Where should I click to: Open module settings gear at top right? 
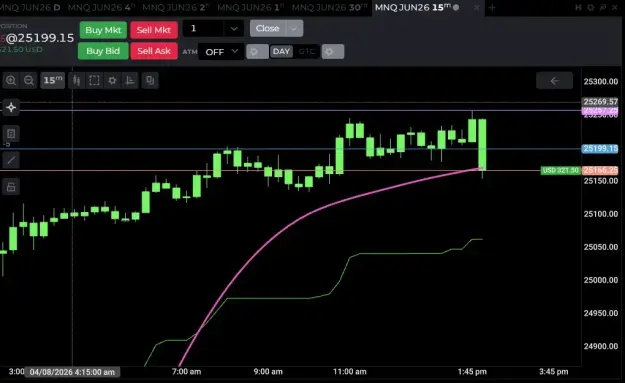[590, 8]
